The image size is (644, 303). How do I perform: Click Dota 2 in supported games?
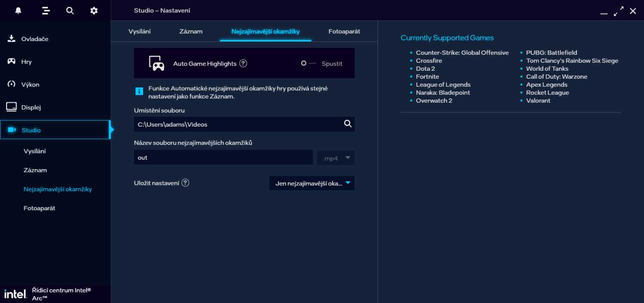click(425, 69)
